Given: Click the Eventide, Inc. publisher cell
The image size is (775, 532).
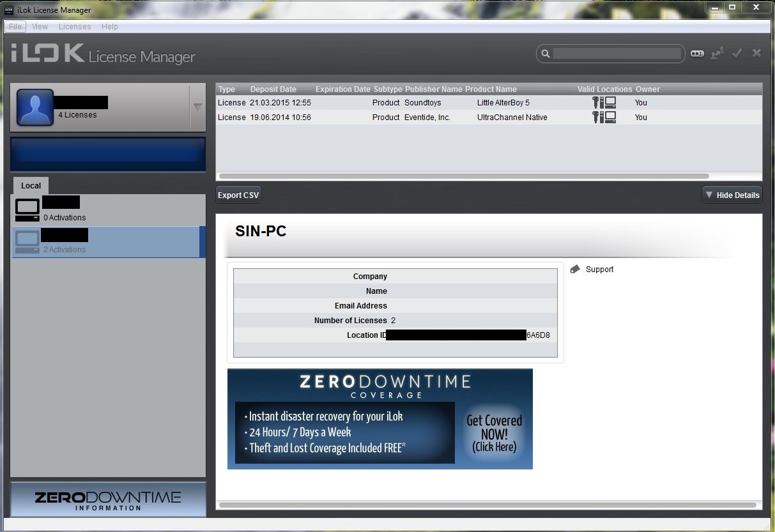Looking at the screenshot, I should [427, 118].
